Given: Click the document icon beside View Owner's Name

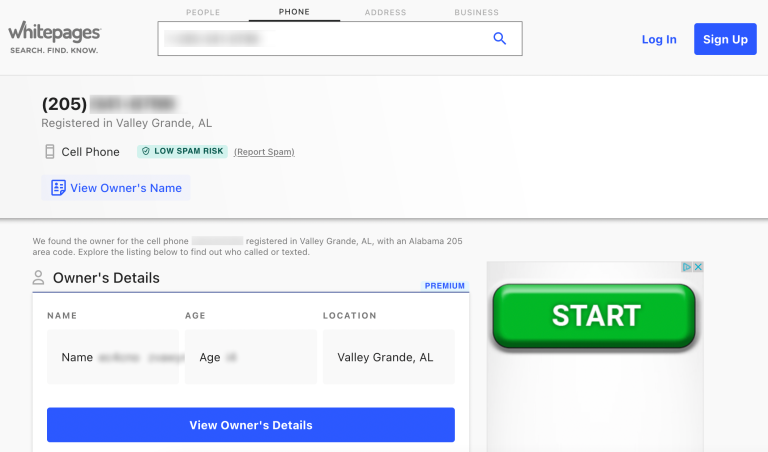Looking at the screenshot, I should click(x=58, y=188).
